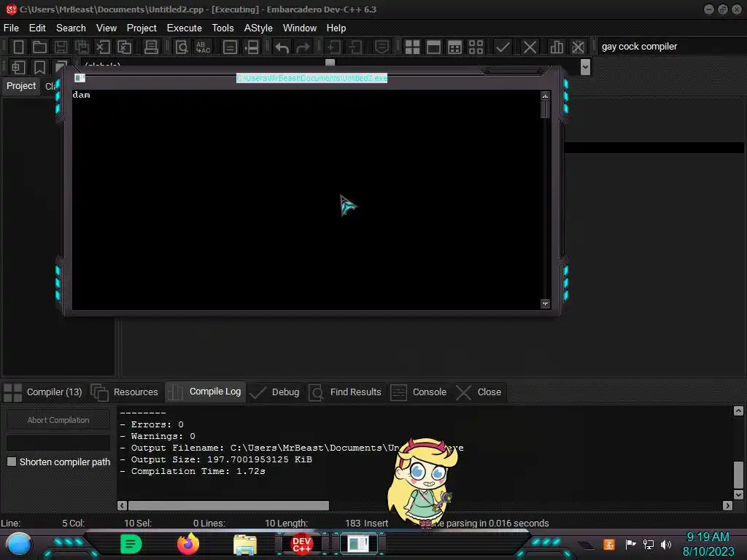Click the Find magnifier toolbar icon
Image resolution: width=747 pixels, height=560 pixels.
(x=182, y=47)
